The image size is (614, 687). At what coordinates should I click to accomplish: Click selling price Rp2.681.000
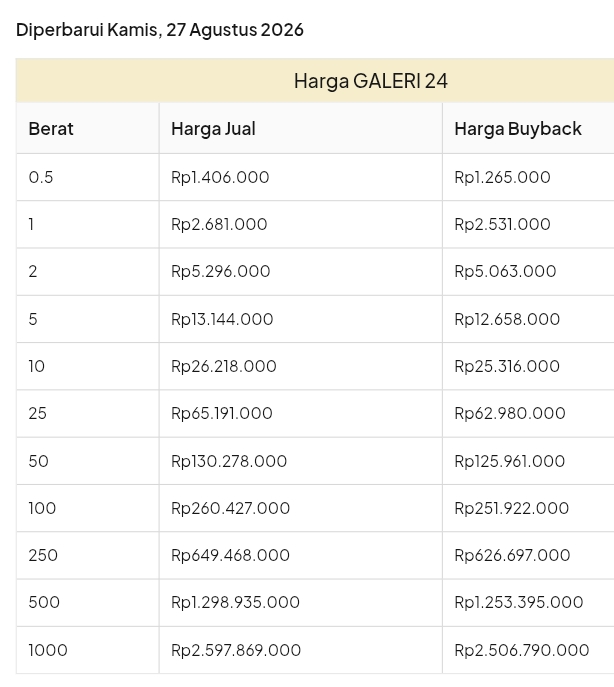(x=219, y=224)
